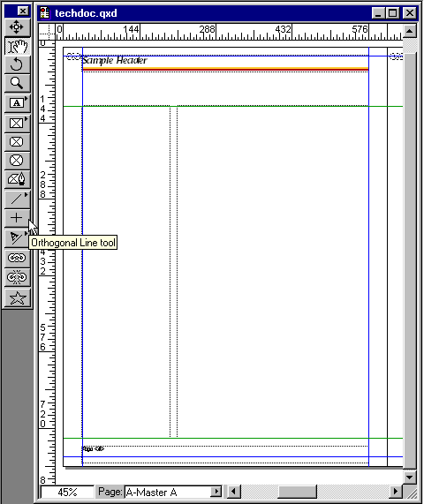This screenshot has height=504, width=424.
Task: Select the Zoom magnifier tool
Action: pyautogui.click(x=18, y=83)
